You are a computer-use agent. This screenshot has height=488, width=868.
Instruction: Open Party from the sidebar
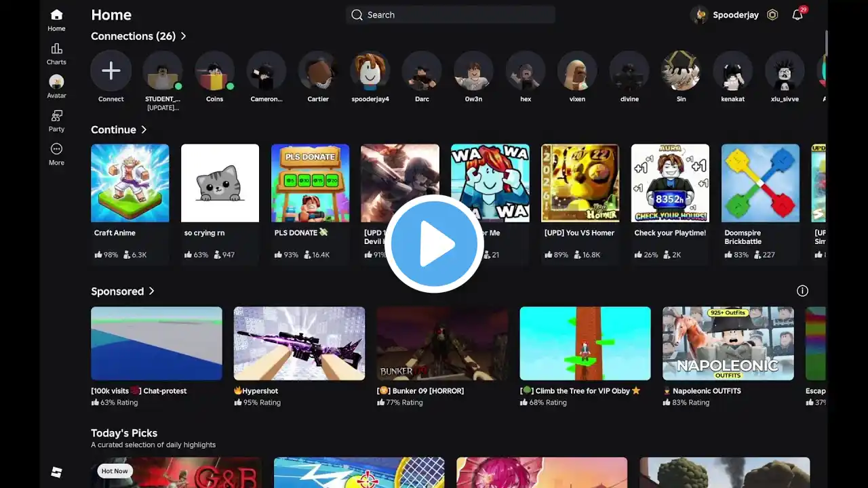click(x=56, y=121)
